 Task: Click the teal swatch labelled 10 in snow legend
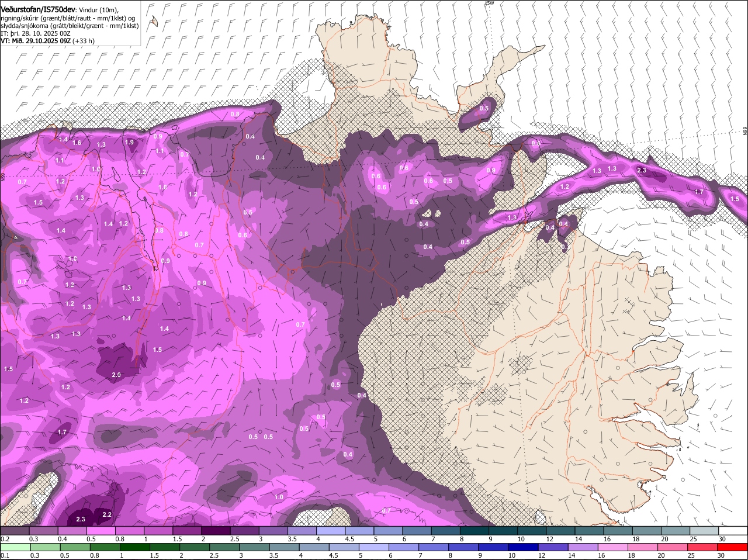[x=532, y=530]
